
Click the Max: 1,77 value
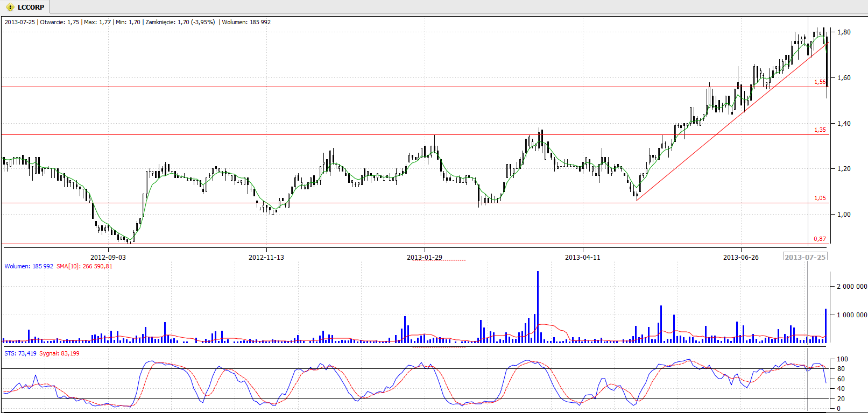point(97,22)
